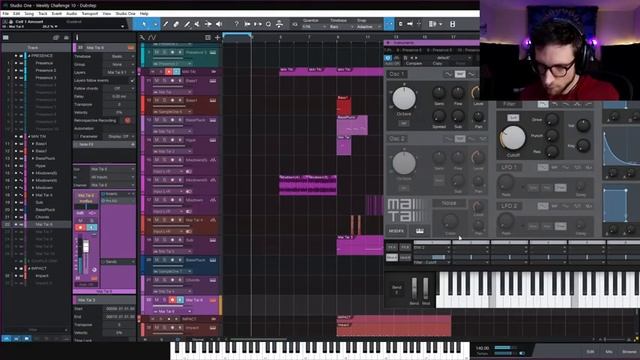
Task: Open the track list wrench settings icon
Action: pos(142,38)
